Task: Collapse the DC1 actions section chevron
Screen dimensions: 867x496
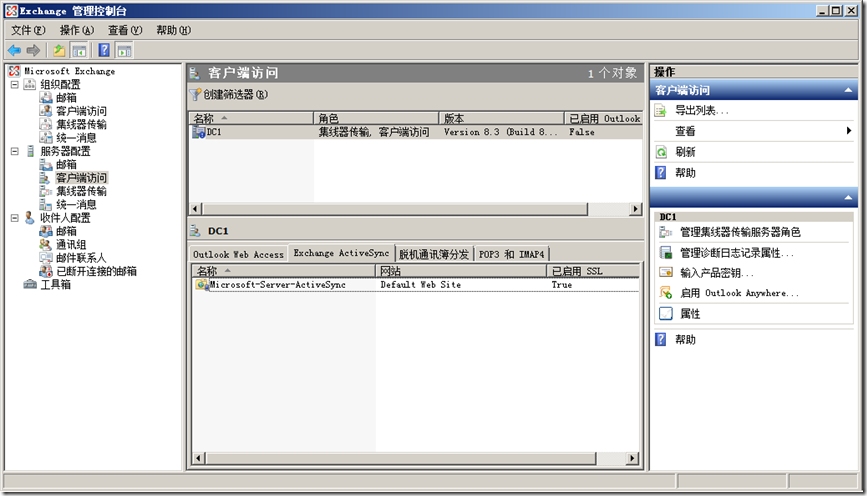Action: pos(848,197)
